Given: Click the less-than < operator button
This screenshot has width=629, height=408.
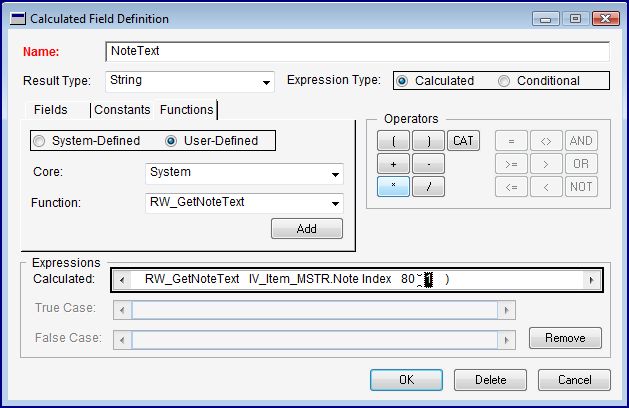Looking at the screenshot, I should [x=546, y=187].
